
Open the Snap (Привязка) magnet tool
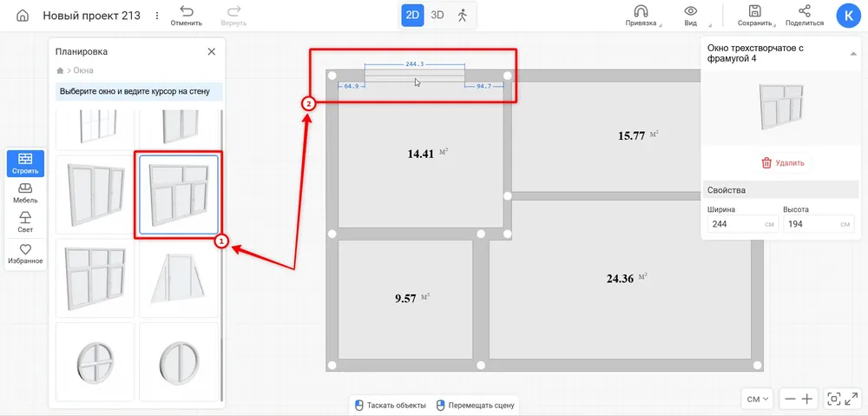[641, 11]
